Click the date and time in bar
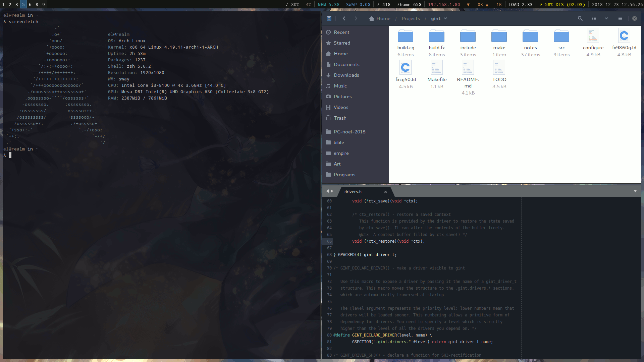This screenshot has height=362, width=644. click(x=617, y=4)
